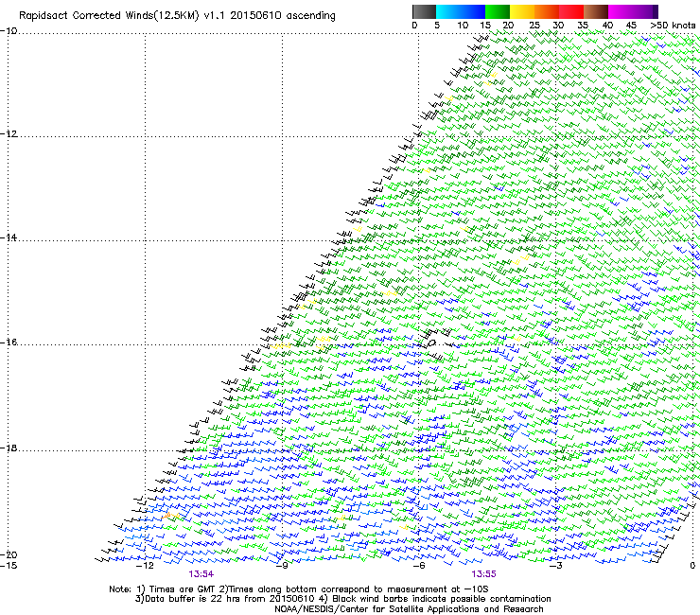Image resolution: width=700 pixels, height=615 pixels.
Task: Click the '35' label under the color legend
Action: pyautogui.click(x=583, y=26)
